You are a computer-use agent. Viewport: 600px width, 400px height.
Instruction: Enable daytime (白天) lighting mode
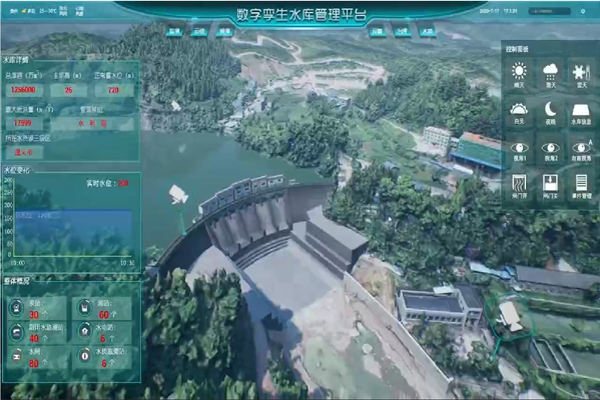[519, 110]
